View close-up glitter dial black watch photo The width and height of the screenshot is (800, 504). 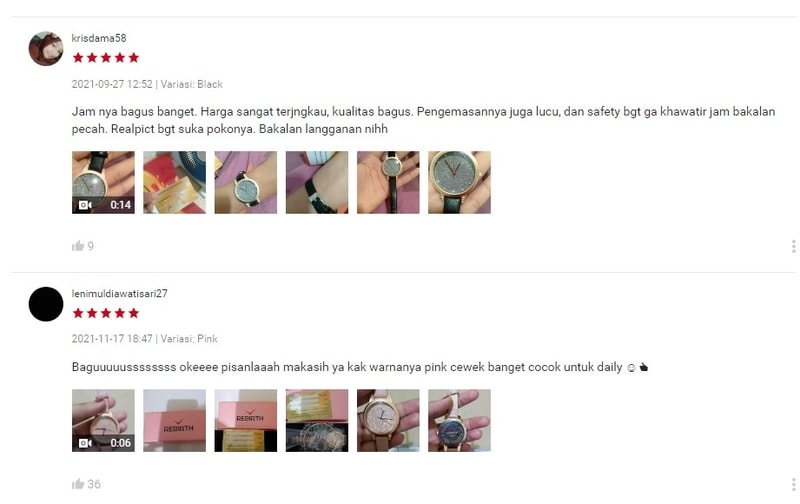[459, 182]
